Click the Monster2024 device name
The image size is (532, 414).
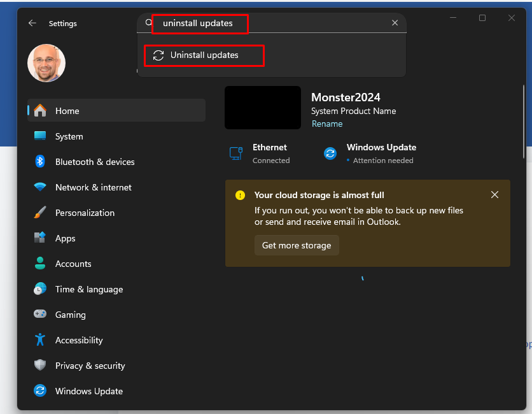click(x=346, y=97)
